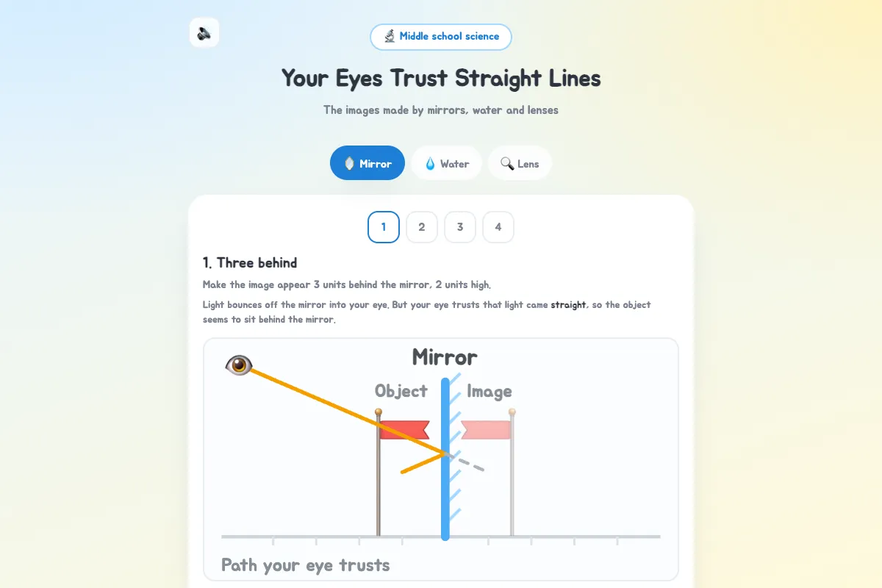Viewport: 882px width, 588px height.
Task: Click the flashlight logo icon
Action: [x=204, y=32]
